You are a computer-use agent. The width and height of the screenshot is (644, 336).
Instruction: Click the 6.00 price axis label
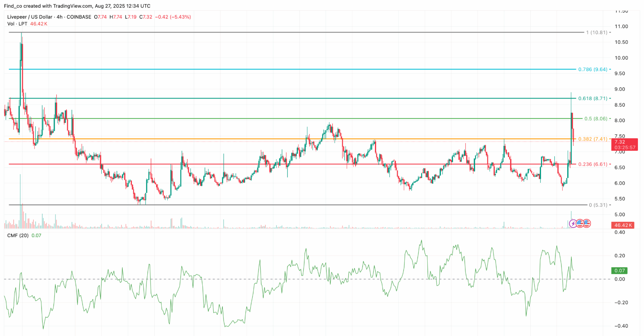(619, 183)
